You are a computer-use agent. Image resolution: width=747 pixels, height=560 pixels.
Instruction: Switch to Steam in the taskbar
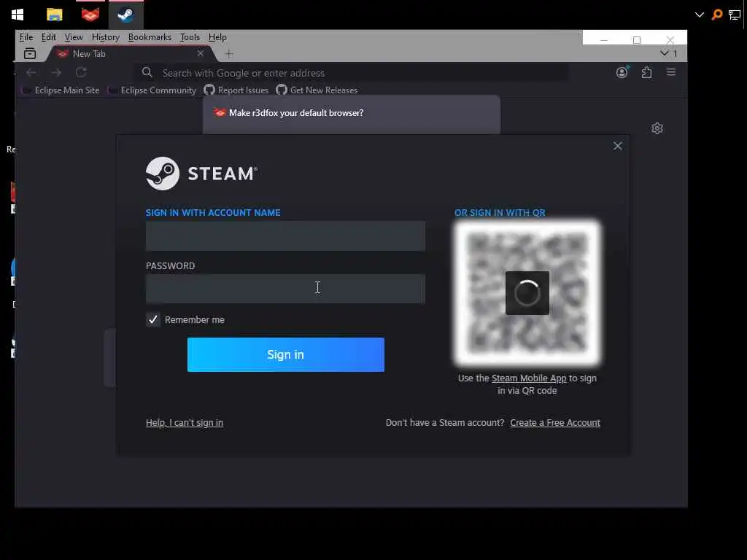click(125, 15)
